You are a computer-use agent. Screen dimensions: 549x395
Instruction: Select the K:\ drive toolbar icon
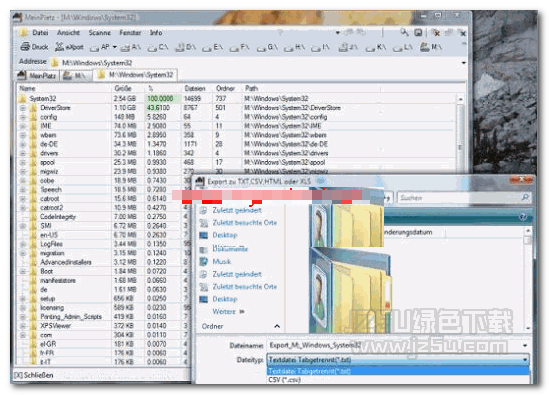click(376, 47)
